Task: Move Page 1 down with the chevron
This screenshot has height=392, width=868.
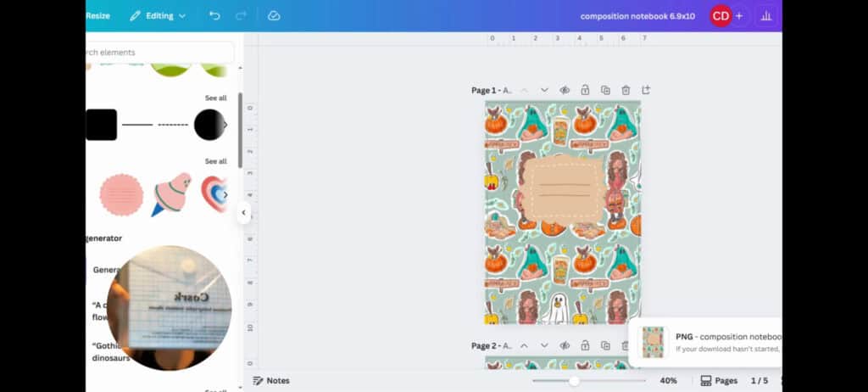Action: (544, 90)
